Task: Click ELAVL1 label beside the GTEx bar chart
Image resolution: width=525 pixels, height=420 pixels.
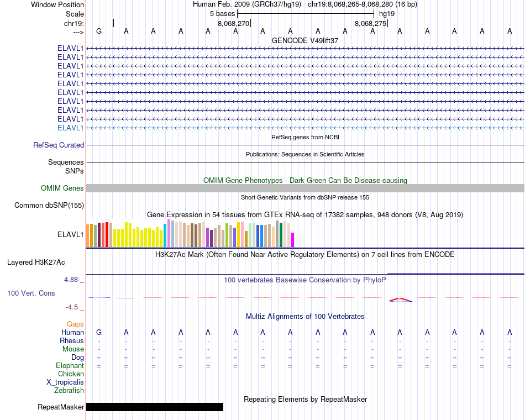Action: pos(70,234)
